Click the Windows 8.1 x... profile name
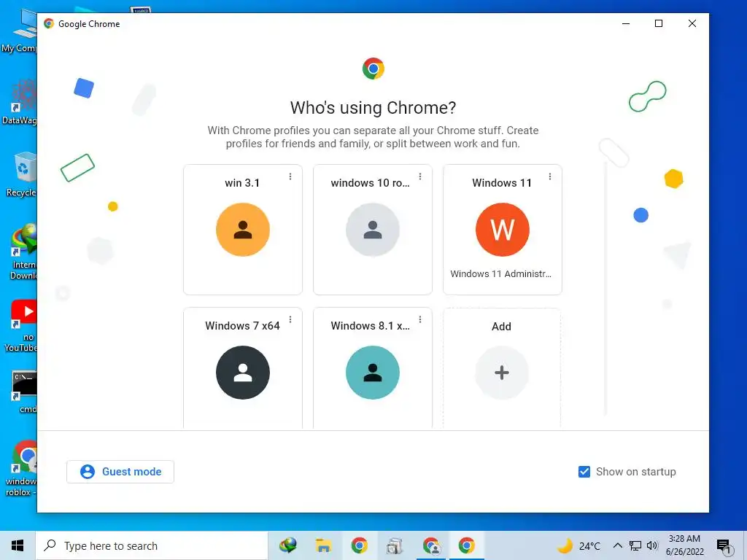Viewport: 747px width, 560px height. (370, 326)
